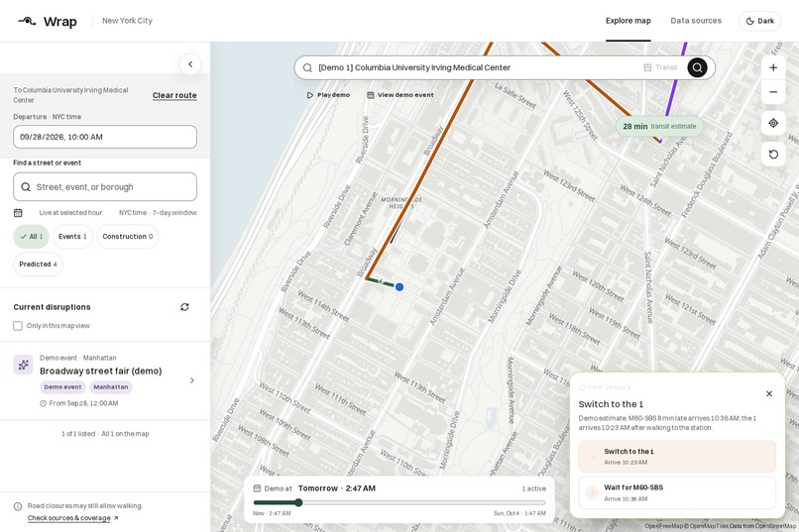Choose Switch to the 1 option
The height and width of the screenshot is (532, 799).
click(677, 457)
